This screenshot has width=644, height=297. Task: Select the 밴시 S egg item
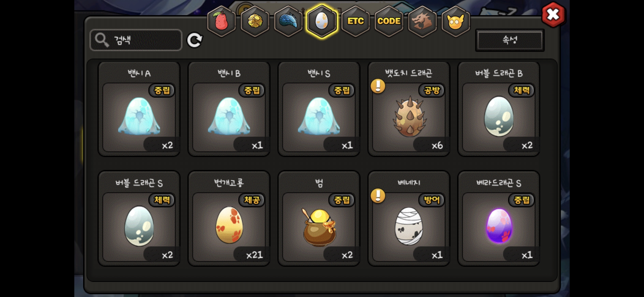(319, 109)
